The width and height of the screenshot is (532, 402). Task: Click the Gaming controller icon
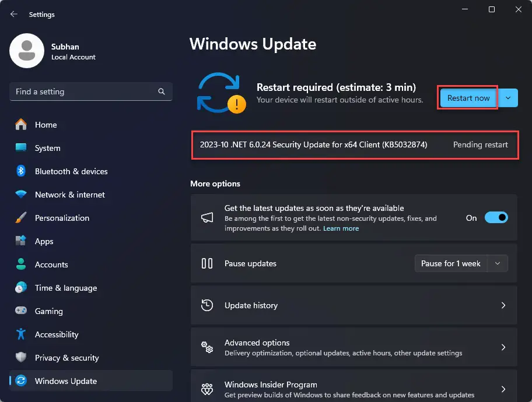(21, 311)
